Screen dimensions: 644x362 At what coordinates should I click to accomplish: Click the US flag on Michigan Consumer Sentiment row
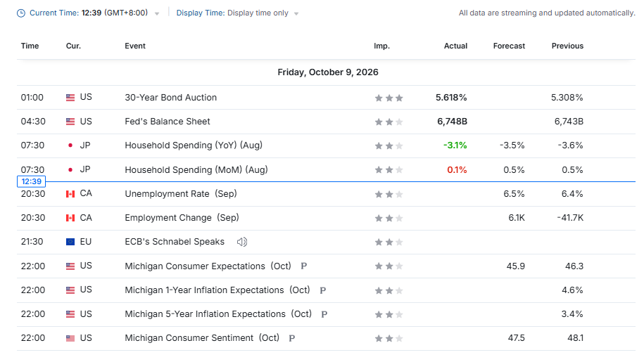pos(70,338)
